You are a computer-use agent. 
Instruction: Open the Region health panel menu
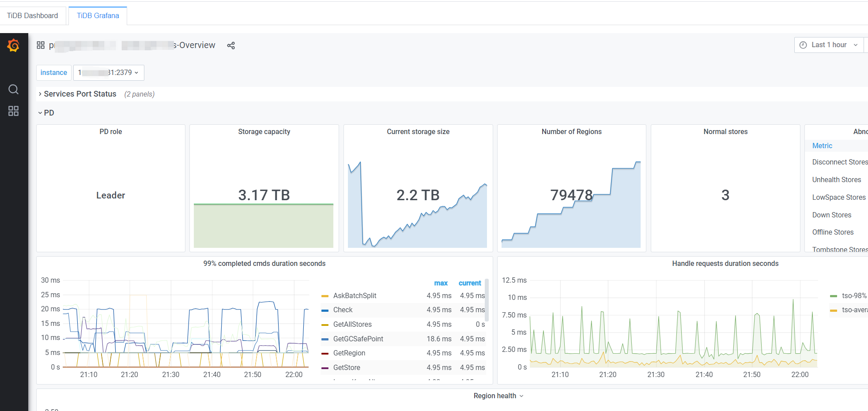click(498, 396)
